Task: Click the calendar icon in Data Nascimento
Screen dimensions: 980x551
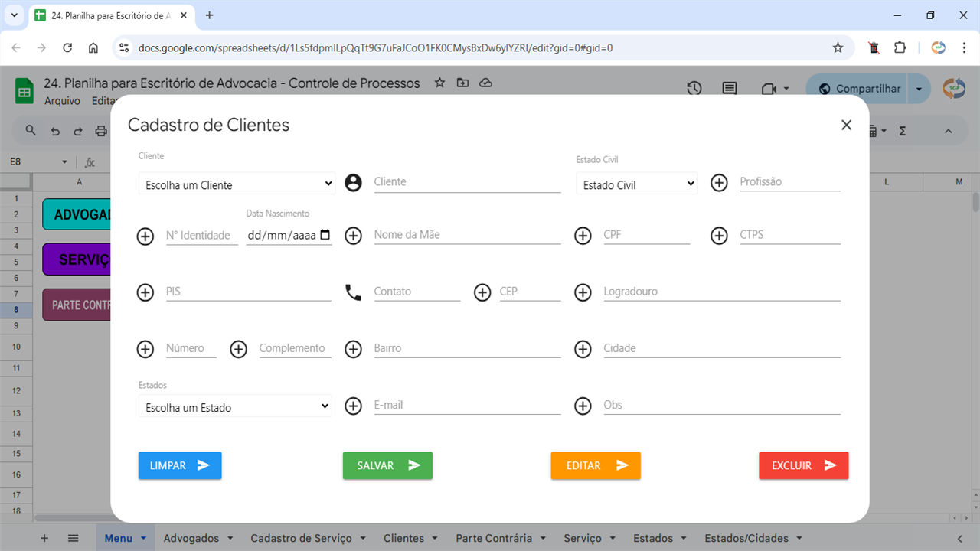Action: (x=325, y=236)
